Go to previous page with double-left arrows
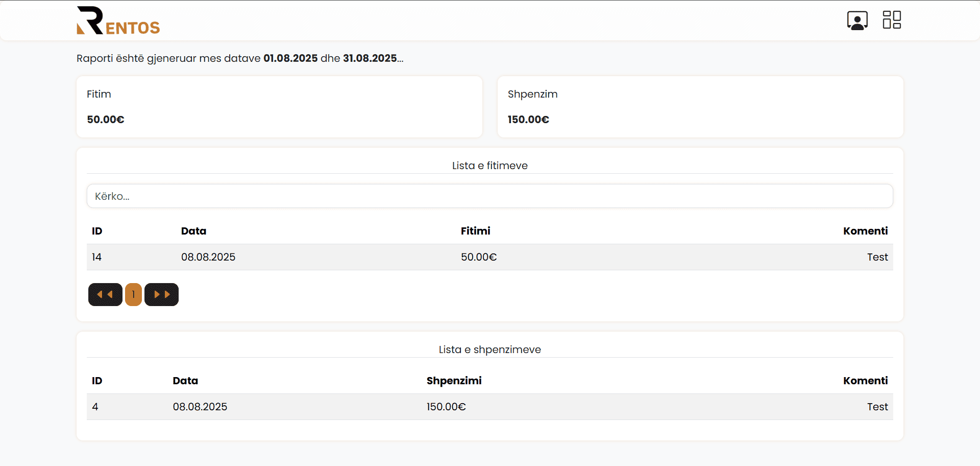Screen dimensions: 980x466 point(105,294)
